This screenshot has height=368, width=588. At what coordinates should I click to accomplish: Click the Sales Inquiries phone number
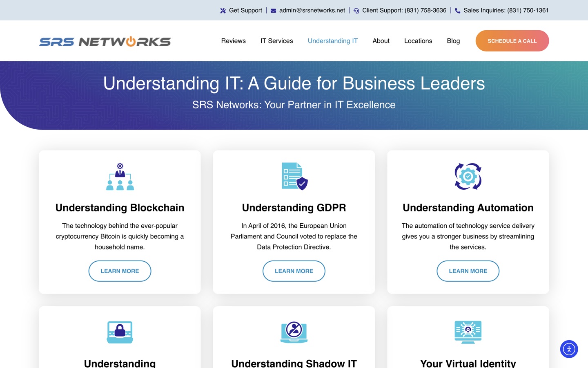pyautogui.click(x=506, y=11)
